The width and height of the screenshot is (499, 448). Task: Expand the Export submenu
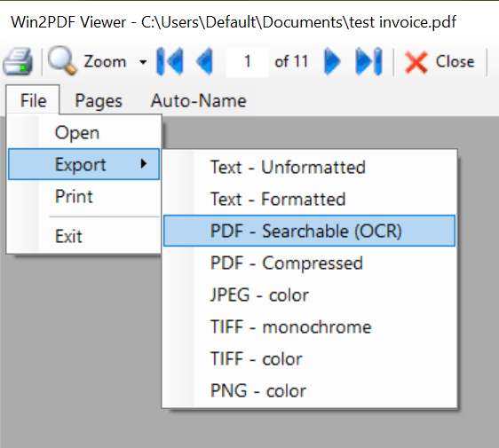point(83,164)
